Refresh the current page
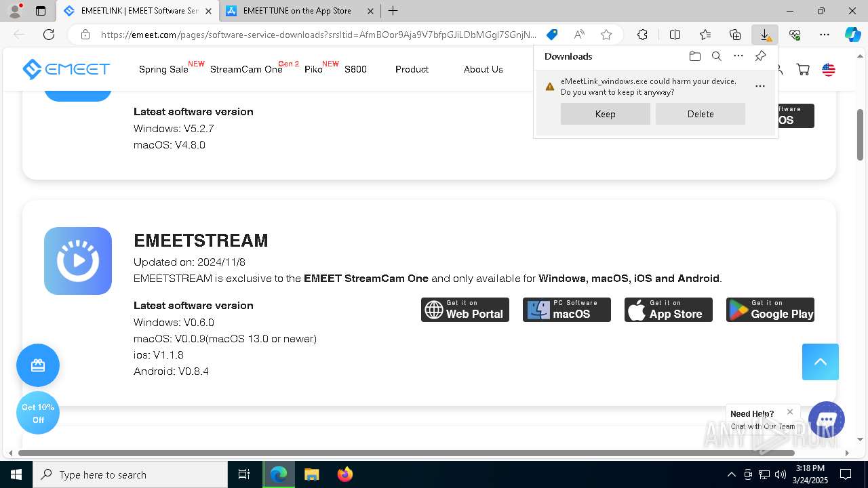This screenshot has height=488, width=868. coord(48,35)
